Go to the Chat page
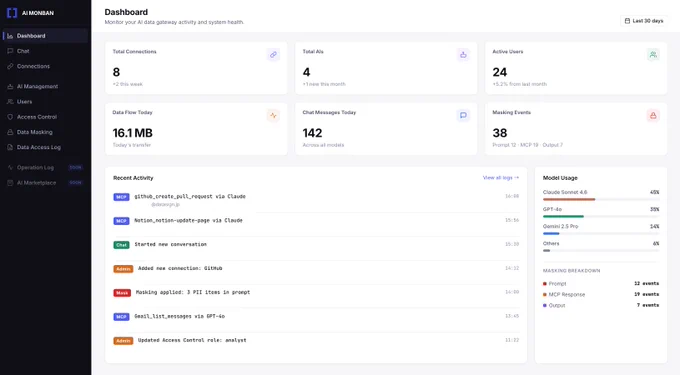Image resolution: width=680 pixels, height=375 pixels. (x=45, y=51)
